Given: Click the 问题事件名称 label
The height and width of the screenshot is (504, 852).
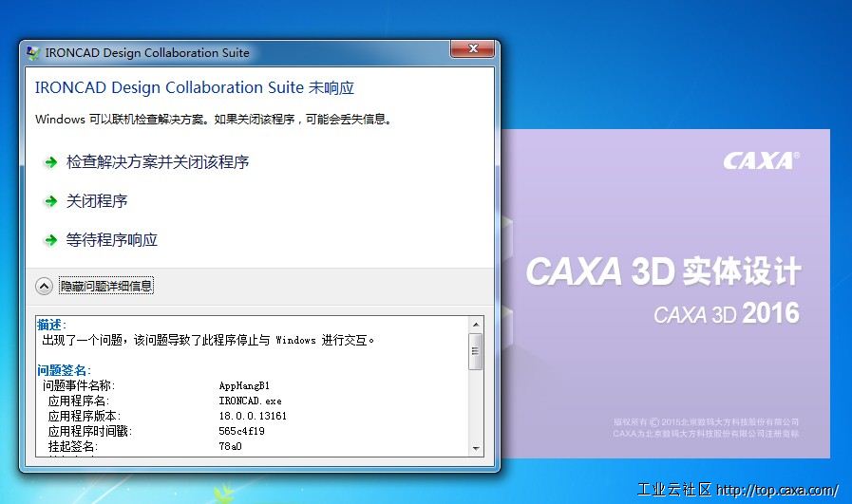Looking at the screenshot, I should pyautogui.click(x=79, y=385).
